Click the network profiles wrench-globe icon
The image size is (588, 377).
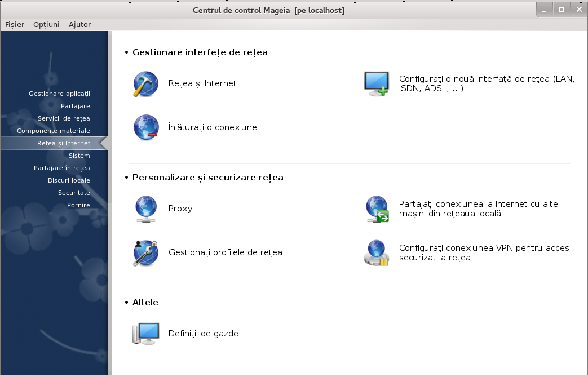pos(146,253)
